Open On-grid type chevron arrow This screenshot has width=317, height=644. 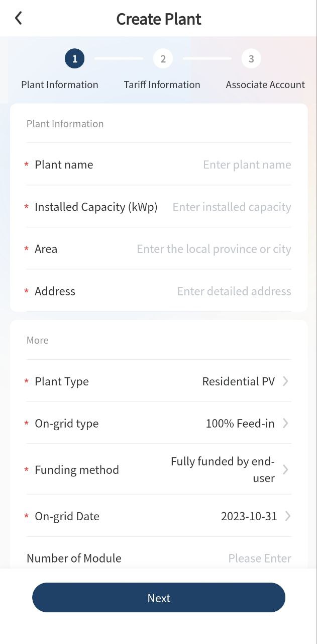coord(285,424)
